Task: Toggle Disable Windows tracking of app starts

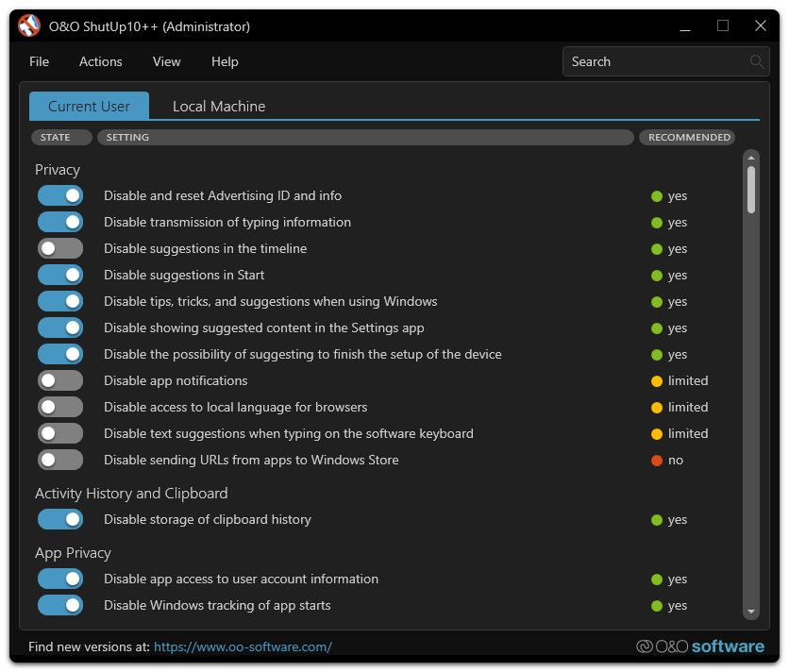Action: pos(60,605)
